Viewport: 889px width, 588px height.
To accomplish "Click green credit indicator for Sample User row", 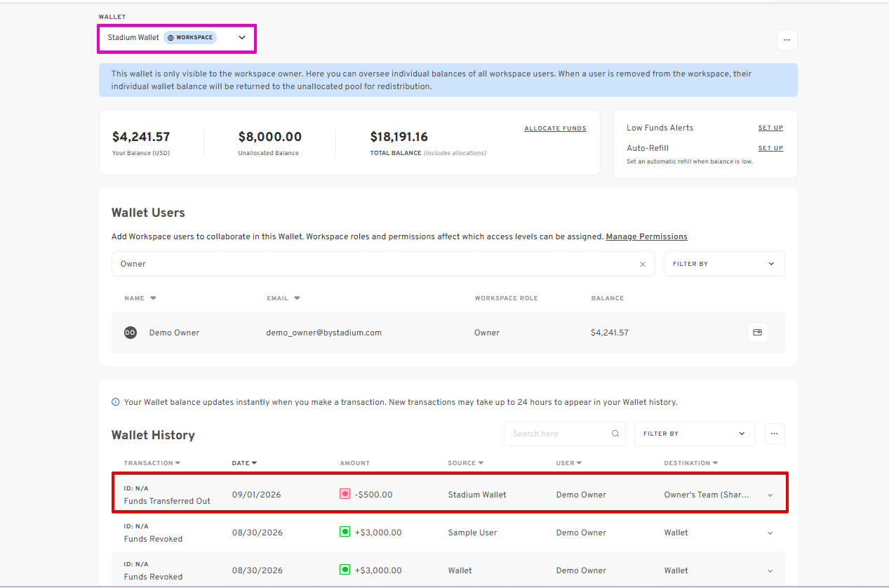I will [x=345, y=532].
